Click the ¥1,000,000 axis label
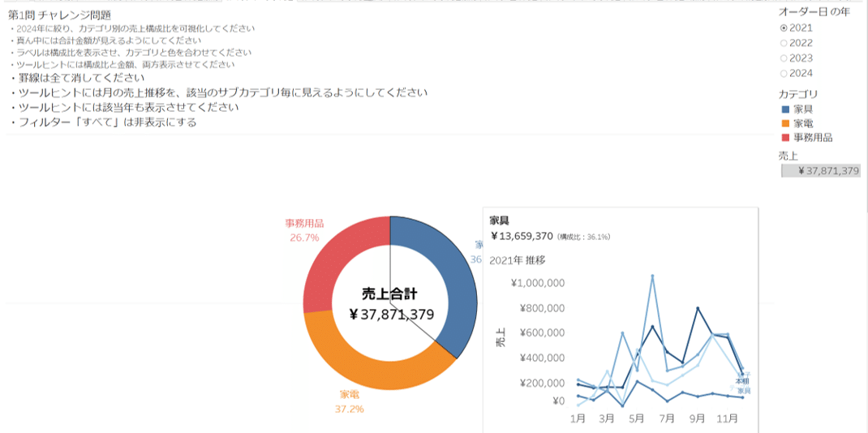 point(538,283)
